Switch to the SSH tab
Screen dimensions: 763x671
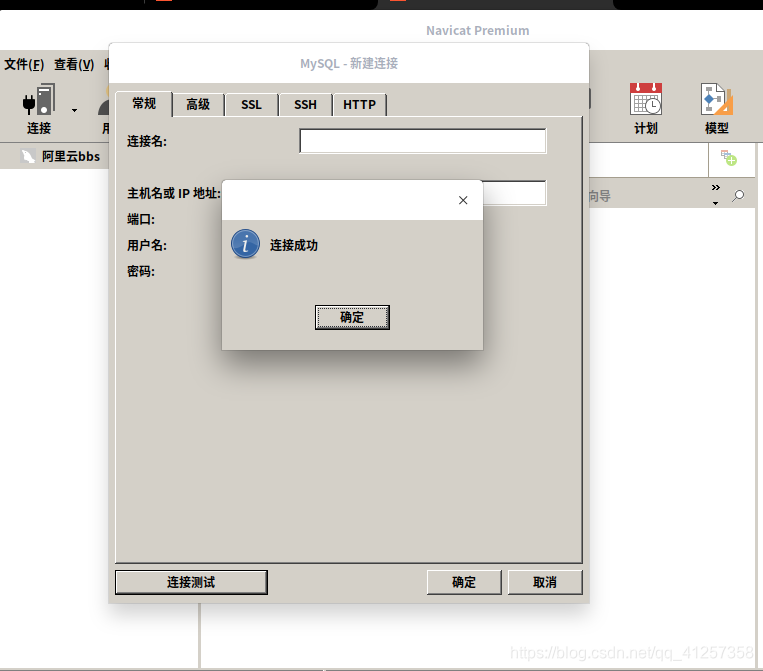[x=306, y=105]
